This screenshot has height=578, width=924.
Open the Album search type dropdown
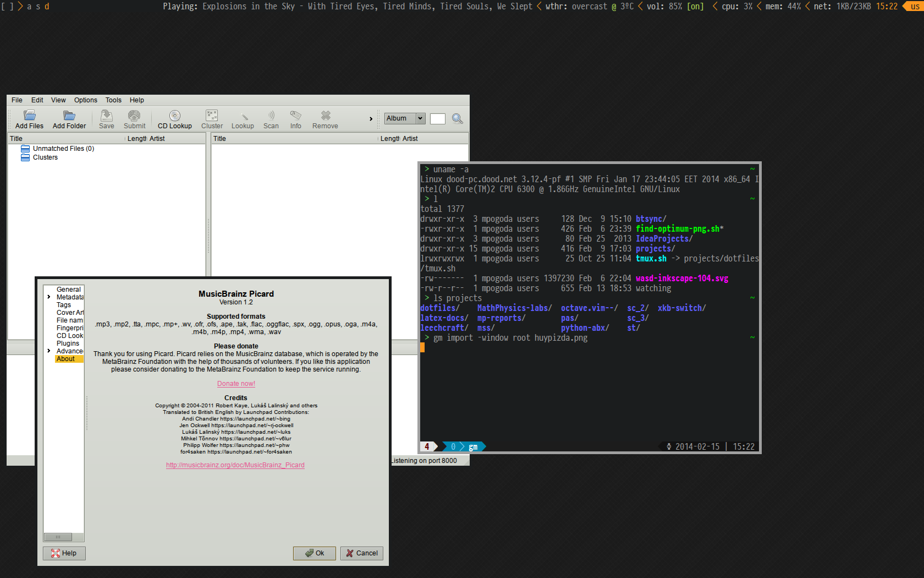click(405, 118)
